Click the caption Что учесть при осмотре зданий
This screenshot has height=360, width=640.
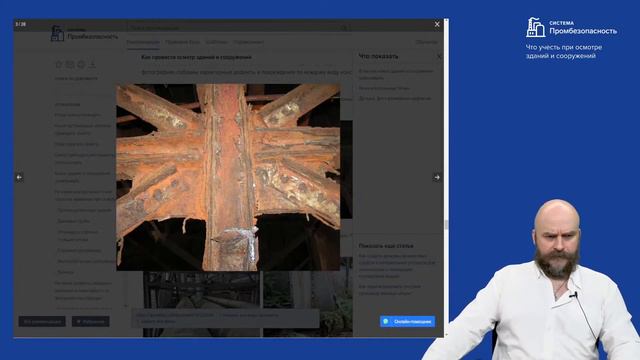[x=564, y=51]
